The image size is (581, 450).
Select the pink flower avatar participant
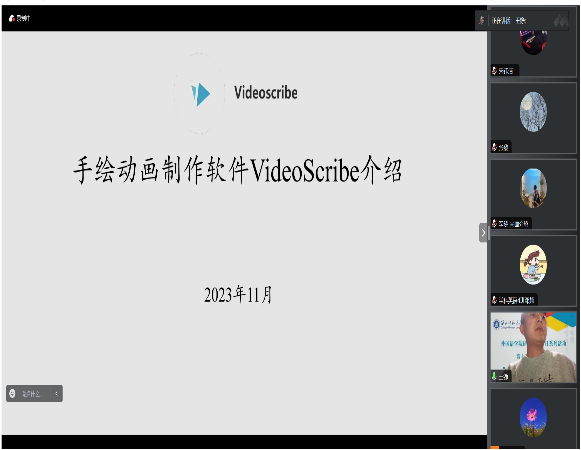pyautogui.click(x=533, y=417)
